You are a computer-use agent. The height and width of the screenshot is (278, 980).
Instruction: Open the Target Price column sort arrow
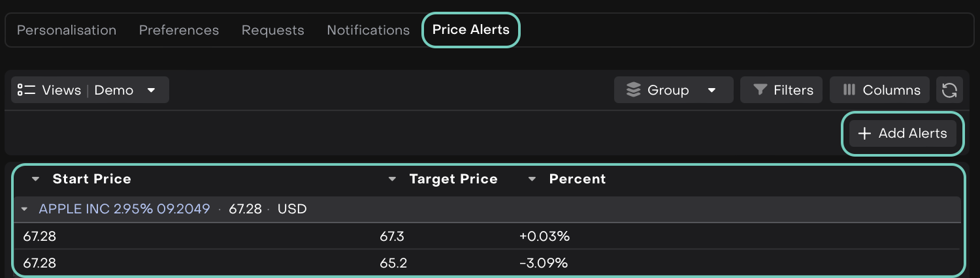(x=392, y=179)
